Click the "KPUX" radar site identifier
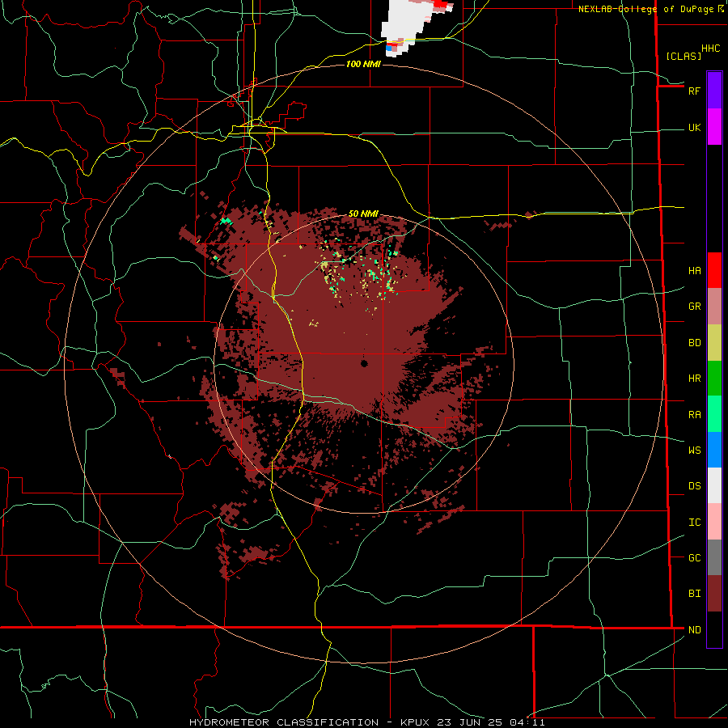728x728 pixels. tap(415, 722)
